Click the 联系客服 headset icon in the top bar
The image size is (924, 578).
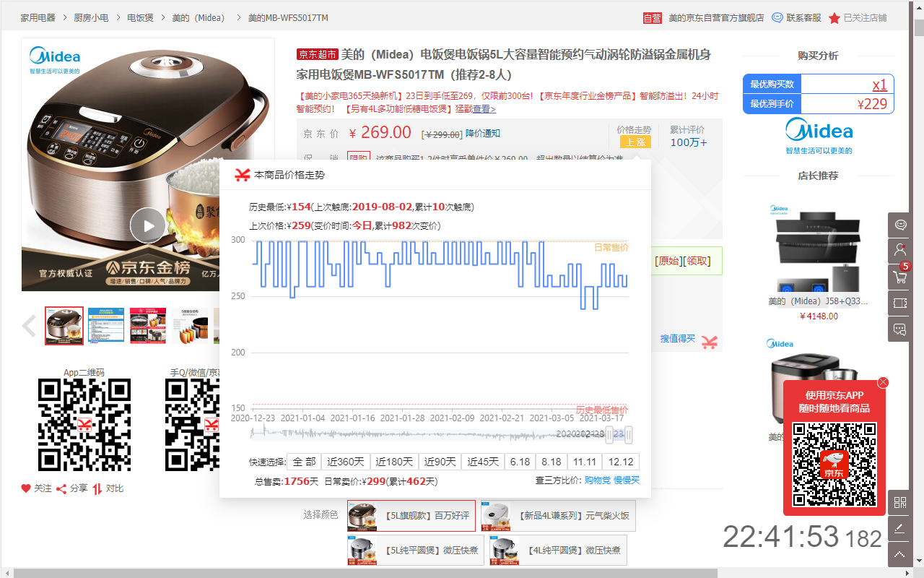click(x=777, y=17)
